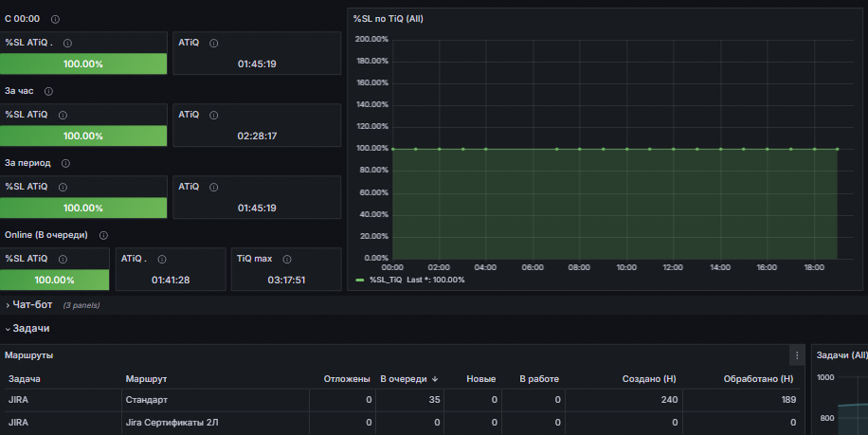Open Маршруты panel three-dot menu

pyautogui.click(x=797, y=355)
